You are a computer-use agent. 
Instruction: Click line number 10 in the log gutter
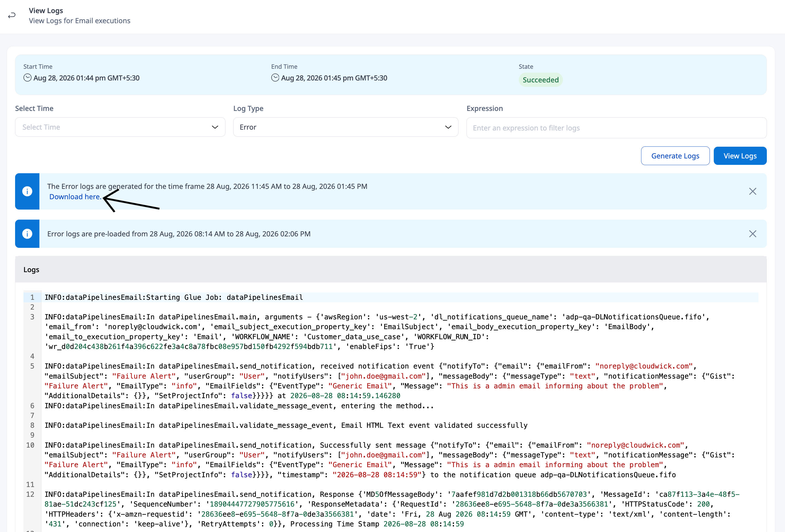pyautogui.click(x=30, y=445)
